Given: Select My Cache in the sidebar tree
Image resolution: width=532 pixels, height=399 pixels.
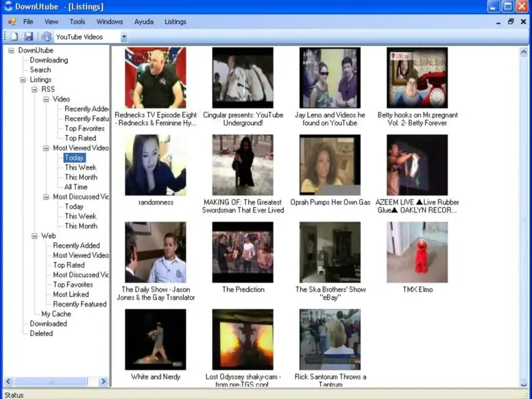Looking at the screenshot, I should click(x=56, y=314).
